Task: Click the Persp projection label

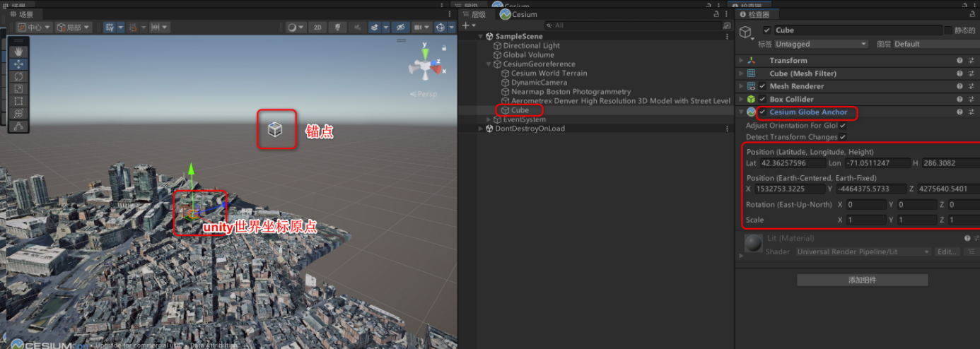Action: click(423, 94)
